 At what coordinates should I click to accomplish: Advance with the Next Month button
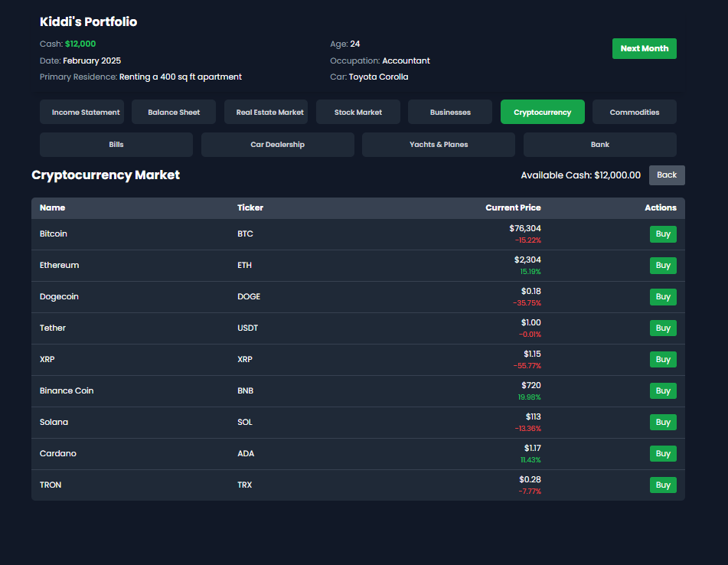coord(644,49)
